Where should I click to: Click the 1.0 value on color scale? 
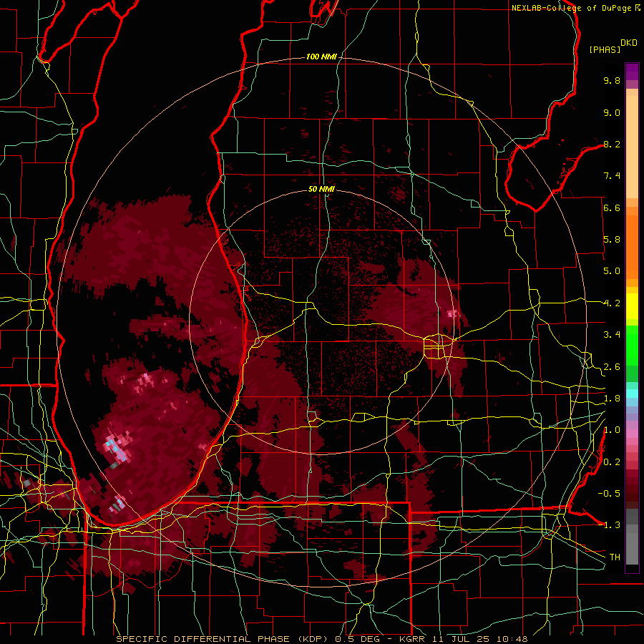point(612,430)
